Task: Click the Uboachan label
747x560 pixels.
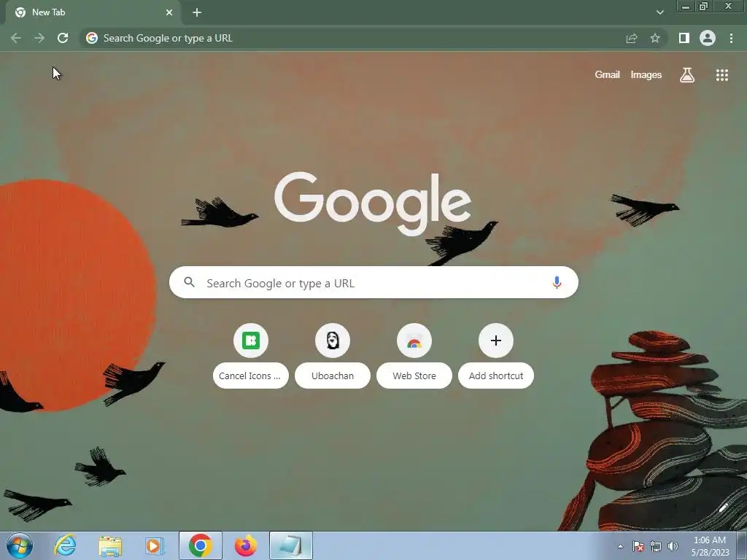Action: coord(333,376)
